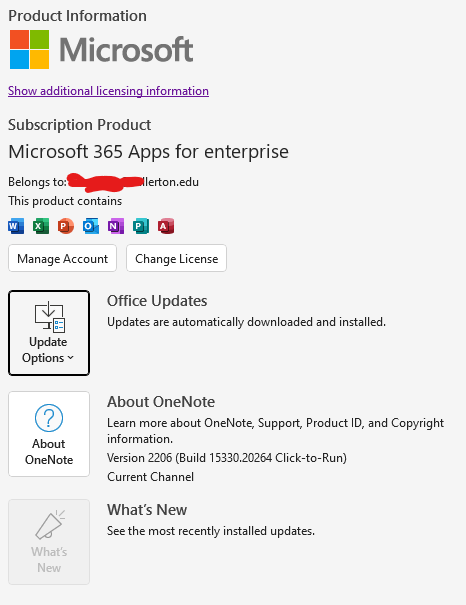Click the 'Belongs to:' label
Screen dimensions: 466x605
37,182
